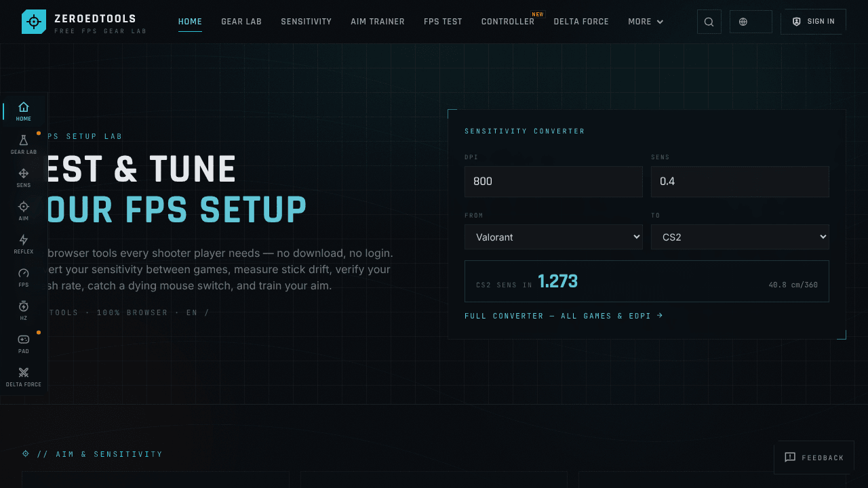Click the Feedback button

[x=814, y=457]
